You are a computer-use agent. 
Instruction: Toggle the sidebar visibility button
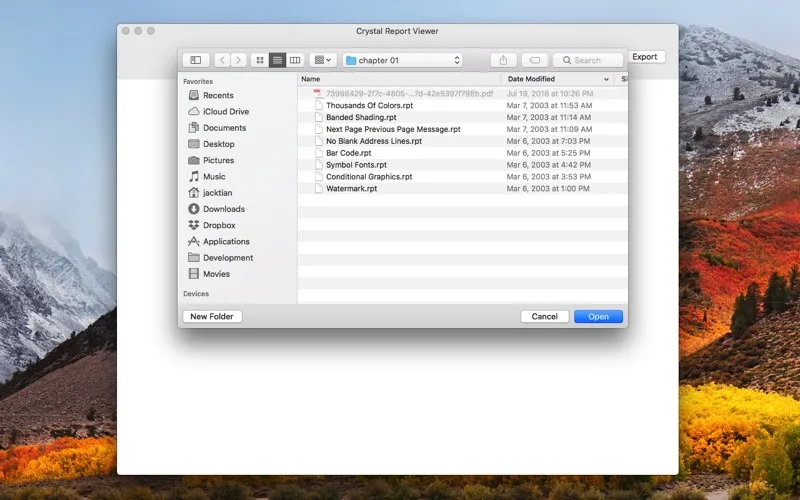point(196,60)
